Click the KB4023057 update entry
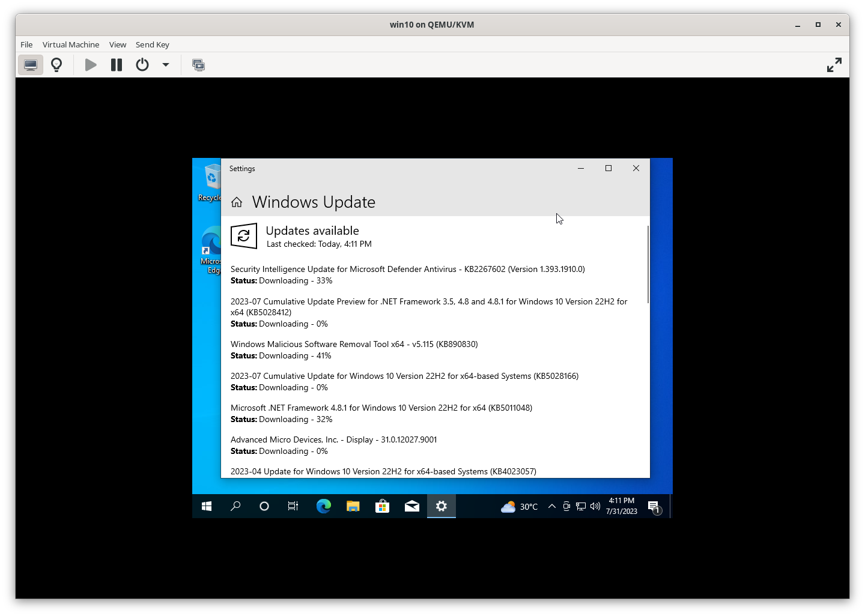Image resolution: width=865 pixels, height=616 pixels. click(x=383, y=471)
